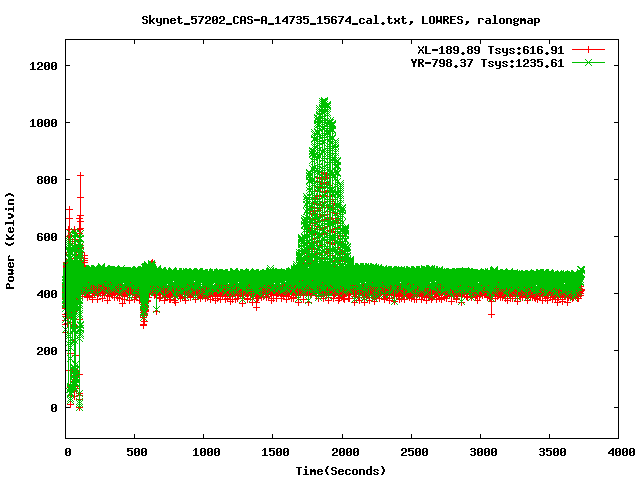Click the red spike top near 800 Kelvin
This screenshot has width=640, height=480.
coord(80,176)
